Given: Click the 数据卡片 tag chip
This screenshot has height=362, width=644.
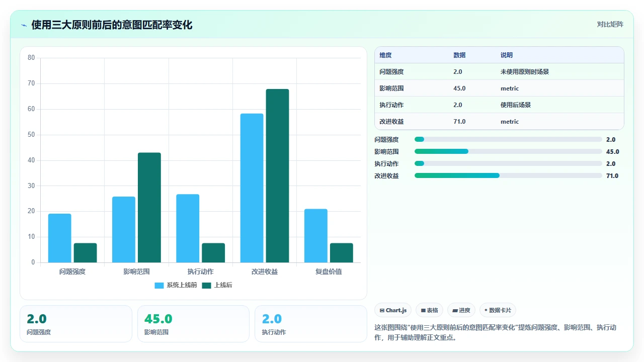Looking at the screenshot, I should pos(498,310).
